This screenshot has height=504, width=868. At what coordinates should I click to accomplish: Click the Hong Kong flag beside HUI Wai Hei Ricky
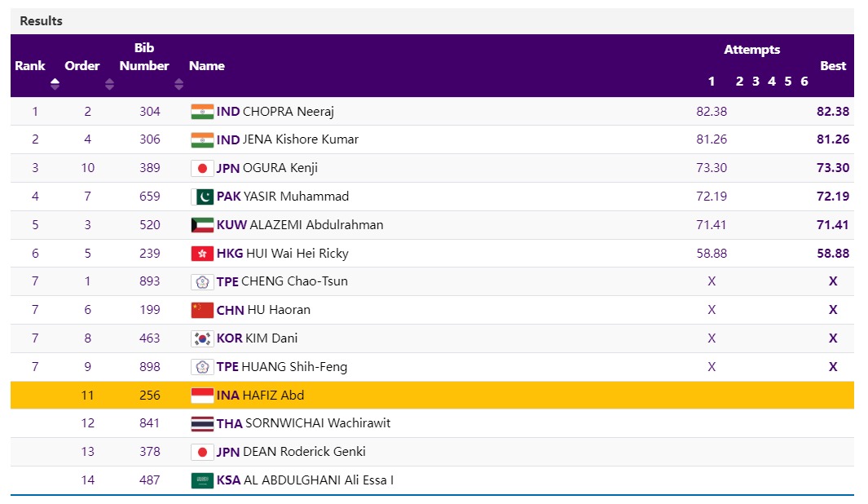tap(201, 254)
